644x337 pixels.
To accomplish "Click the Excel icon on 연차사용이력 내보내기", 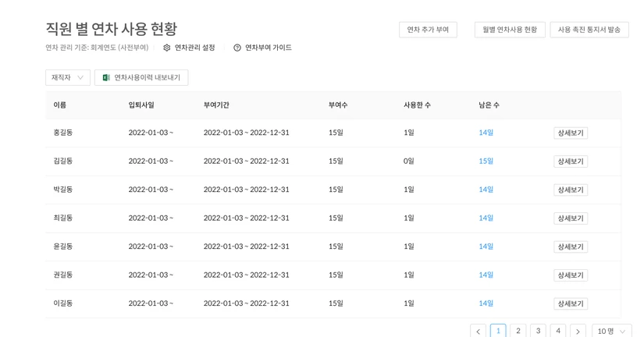I will pyautogui.click(x=106, y=77).
